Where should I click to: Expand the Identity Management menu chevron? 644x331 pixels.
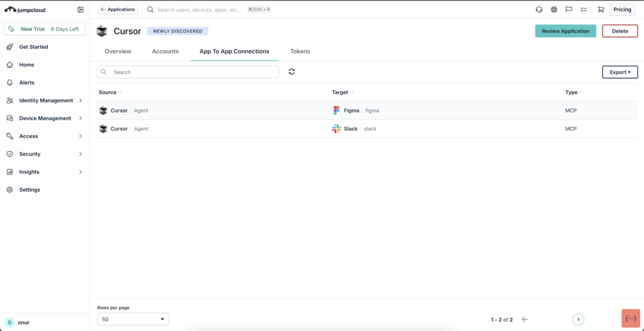pos(80,100)
